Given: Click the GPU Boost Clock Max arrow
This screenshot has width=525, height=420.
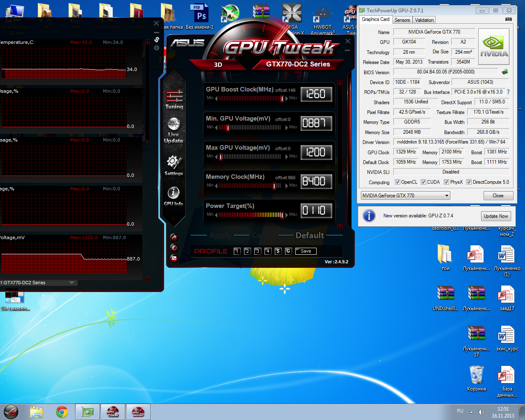Looking at the screenshot, I should pyautogui.click(x=287, y=98).
